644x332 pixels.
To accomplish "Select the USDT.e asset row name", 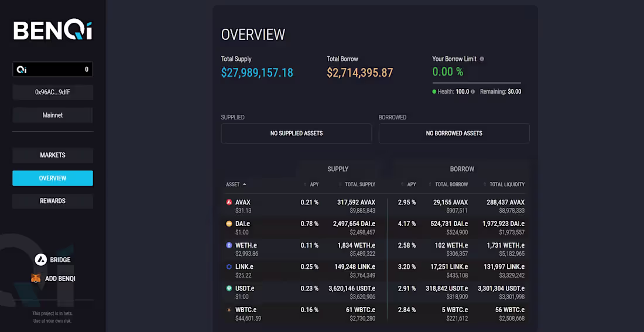I will (x=245, y=289).
